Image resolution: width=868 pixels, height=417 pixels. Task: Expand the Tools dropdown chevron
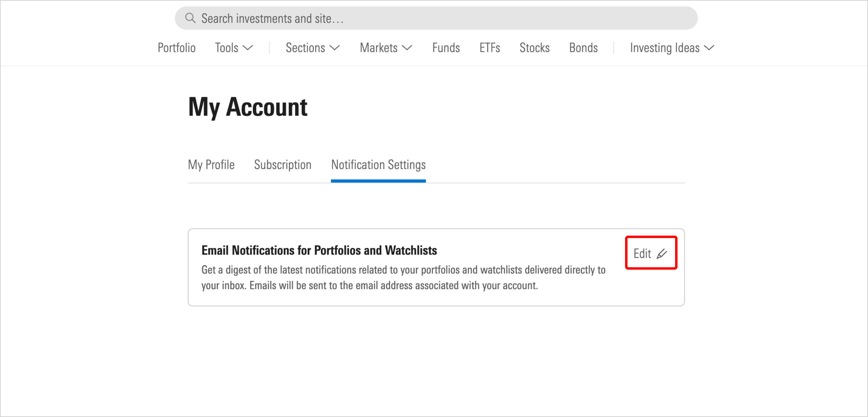(x=248, y=48)
